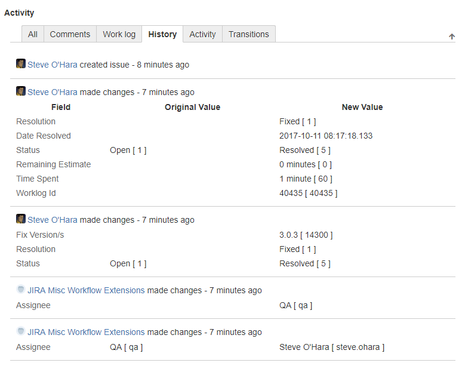Open the Comments tab
The image size is (462, 365).
pos(70,34)
